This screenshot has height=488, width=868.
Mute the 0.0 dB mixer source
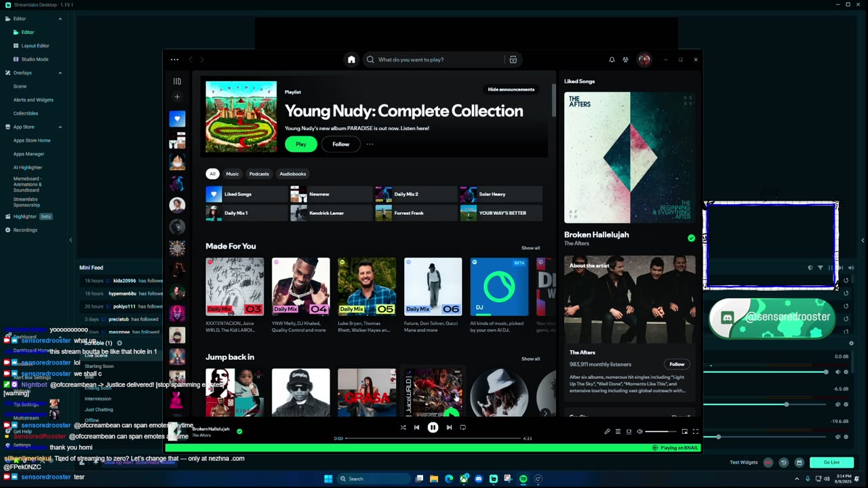(x=837, y=372)
